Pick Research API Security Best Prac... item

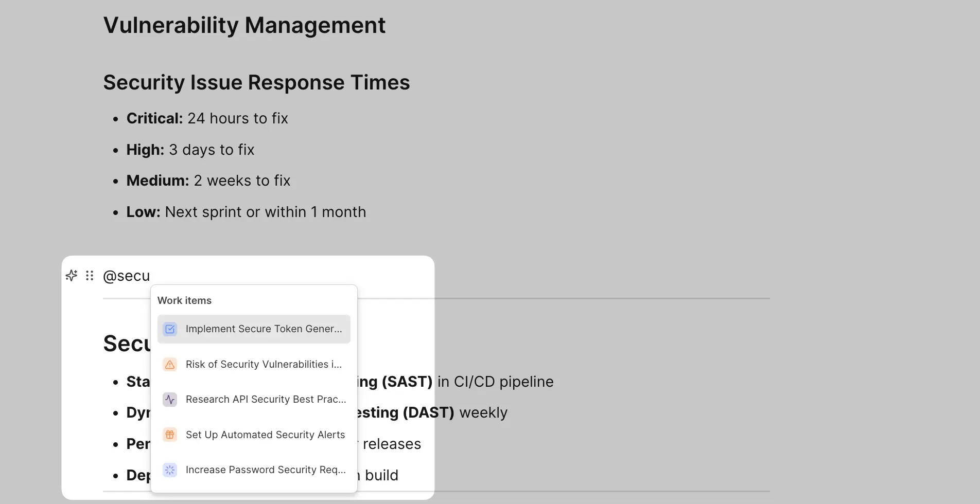[x=266, y=400]
